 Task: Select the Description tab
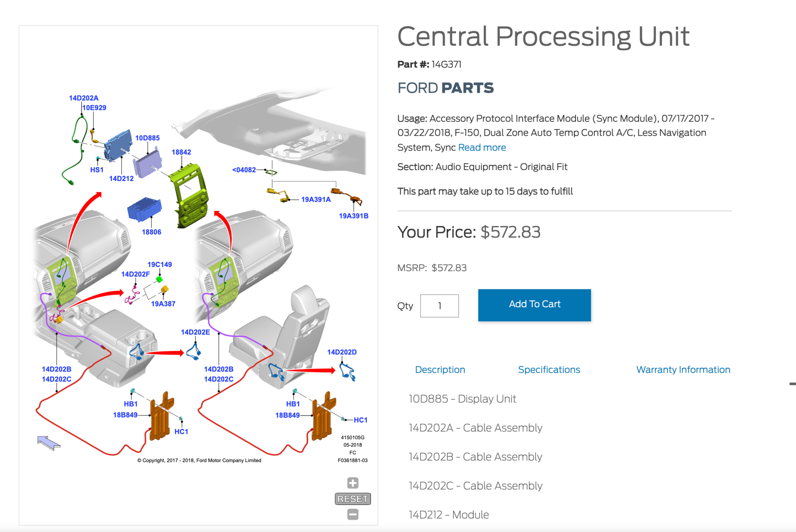[x=440, y=370]
